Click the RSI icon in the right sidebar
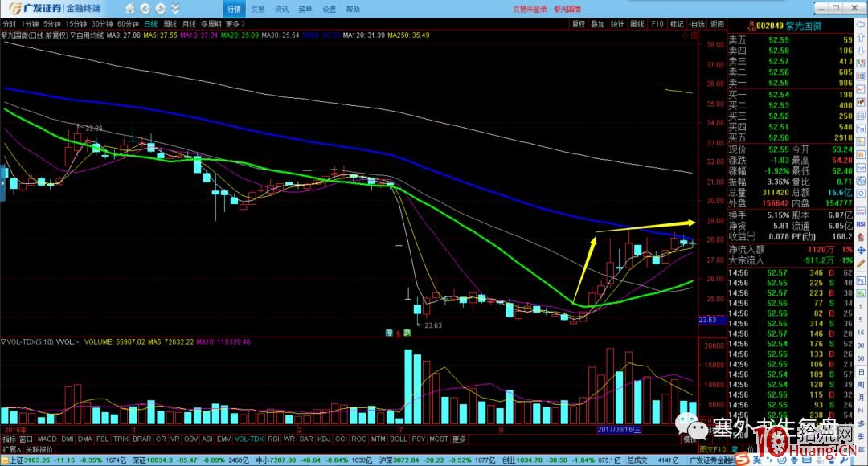The image size is (868, 466). [x=861, y=224]
